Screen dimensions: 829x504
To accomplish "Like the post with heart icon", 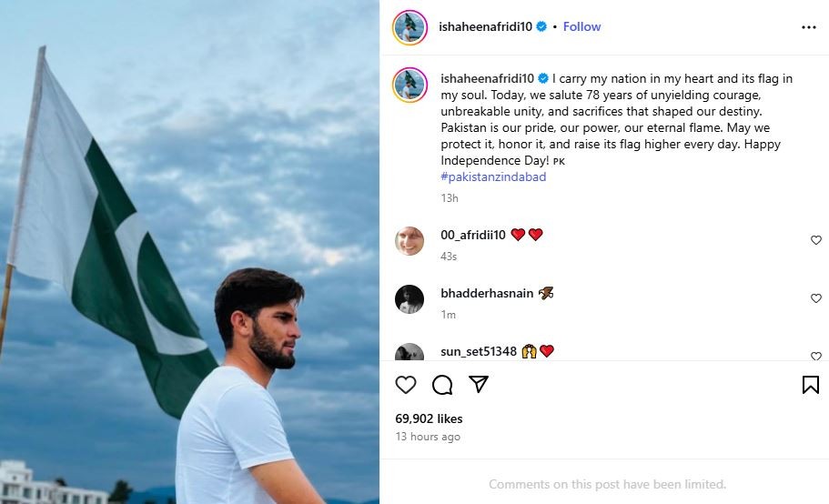I will coord(406,385).
